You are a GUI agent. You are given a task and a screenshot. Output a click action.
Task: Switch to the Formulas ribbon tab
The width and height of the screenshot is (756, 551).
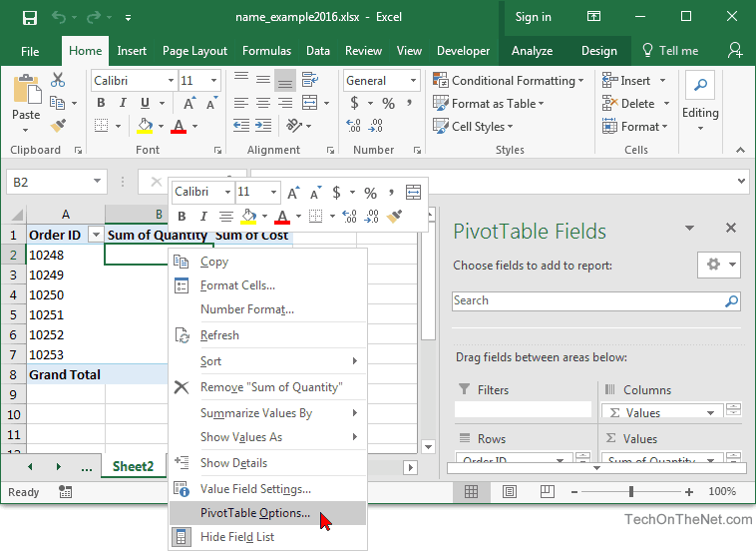(x=266, y=51)
